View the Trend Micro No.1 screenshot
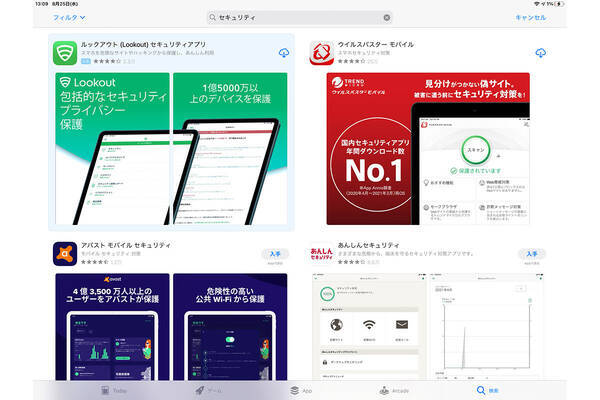The image size is (600, 400). pos(428,149)
